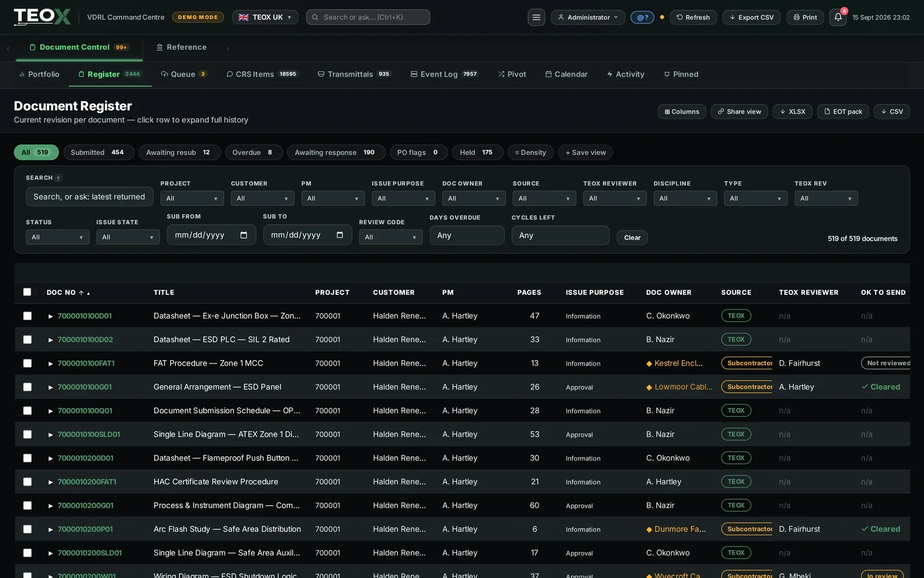
Task: Click Kestrel Encl... subcontractor diamond owner
Action: (x=675, y=363)
